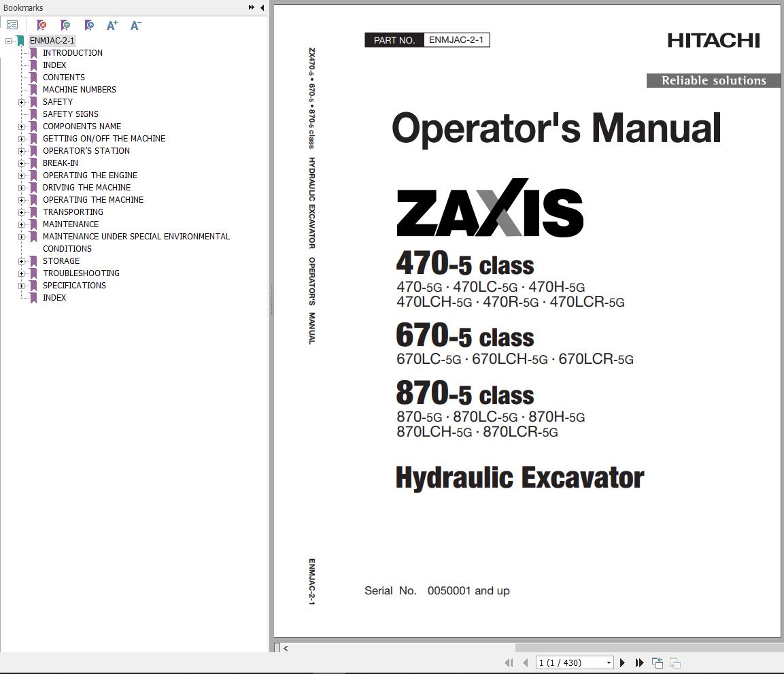The width and height of the screenshot is (784, 674).
Task: Click the CONTENTS bookmark ribbon icon
Action: pos(33,78)
